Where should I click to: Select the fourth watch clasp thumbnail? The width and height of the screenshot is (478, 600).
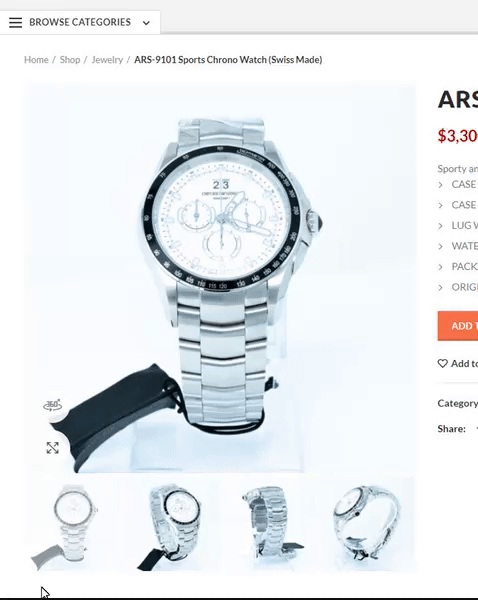coord(368,526)
